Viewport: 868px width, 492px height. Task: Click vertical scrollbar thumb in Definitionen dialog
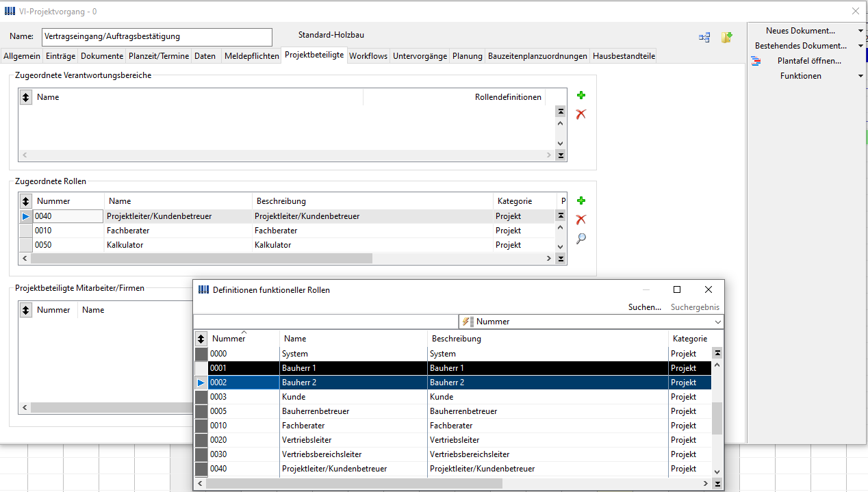click(x=717, y=418)
